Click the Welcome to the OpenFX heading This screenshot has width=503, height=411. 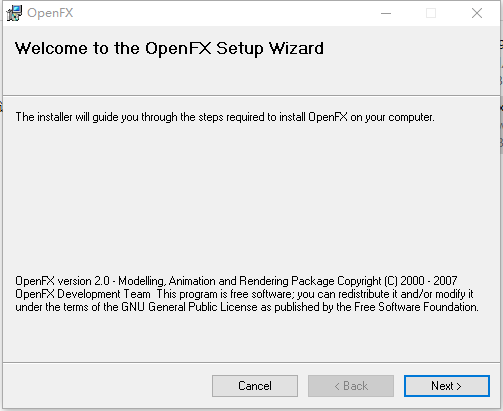point(113,49)
